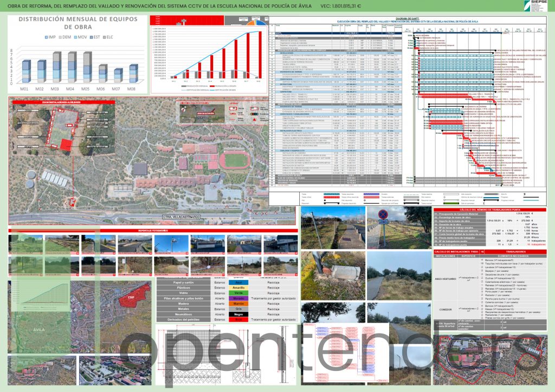555x392 pixels.
Task: Click the ELC legend swatch
Action: coord(104,37)
